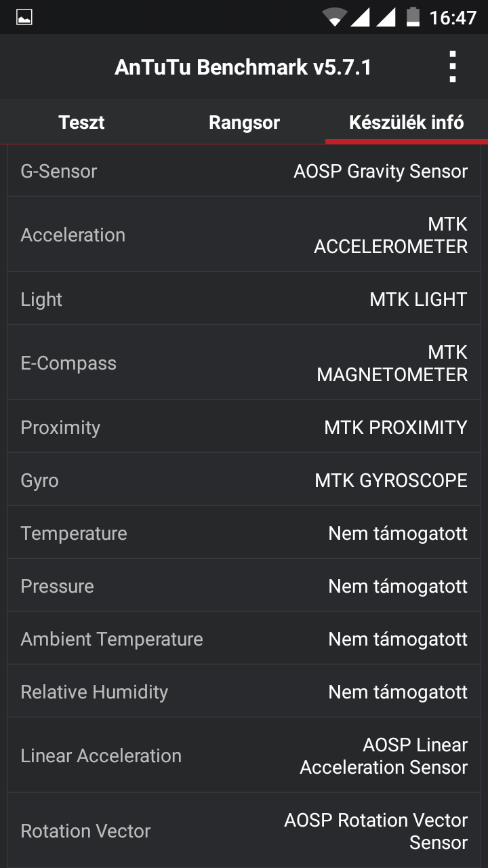The width and height of the screenshot is (488, 868).
Task: Select the Proximity sensor entry
Action: (x=244, y=427)
